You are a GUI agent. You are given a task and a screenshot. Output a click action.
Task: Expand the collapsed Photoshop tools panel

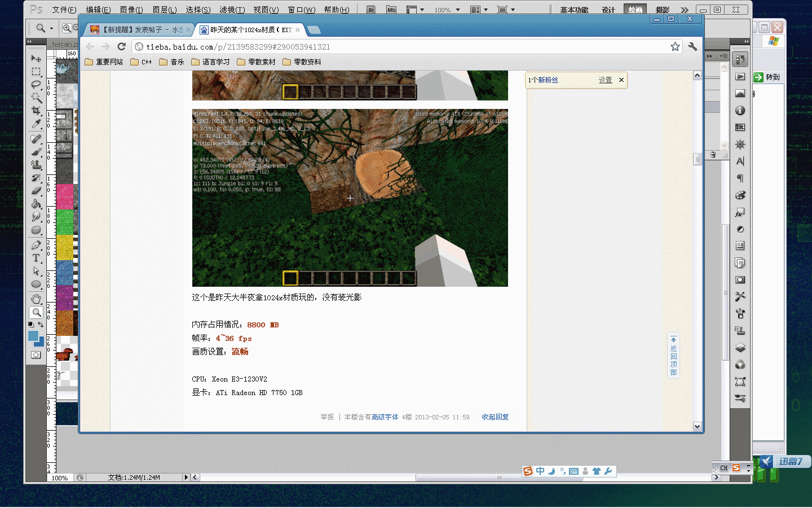point(30,42)
